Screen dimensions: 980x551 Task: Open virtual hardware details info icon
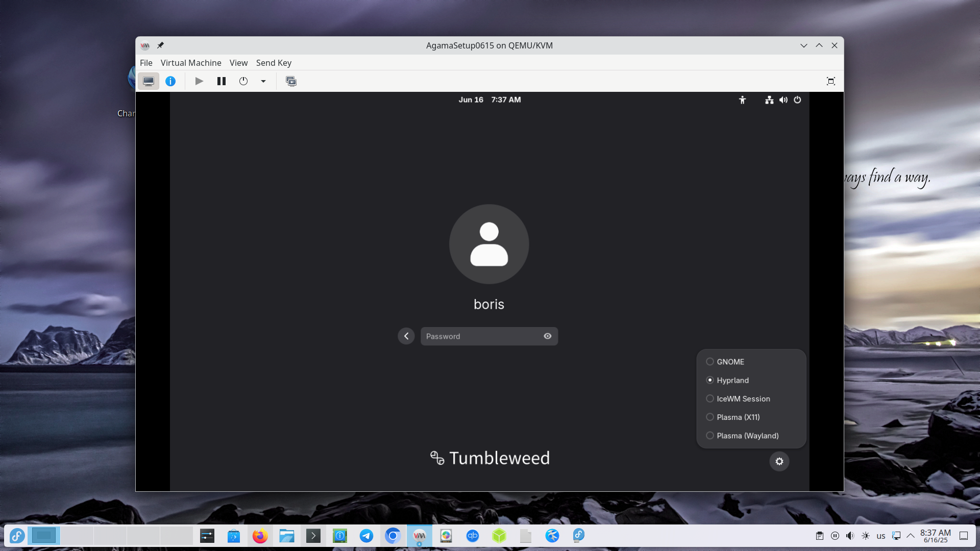coord(170,81)
